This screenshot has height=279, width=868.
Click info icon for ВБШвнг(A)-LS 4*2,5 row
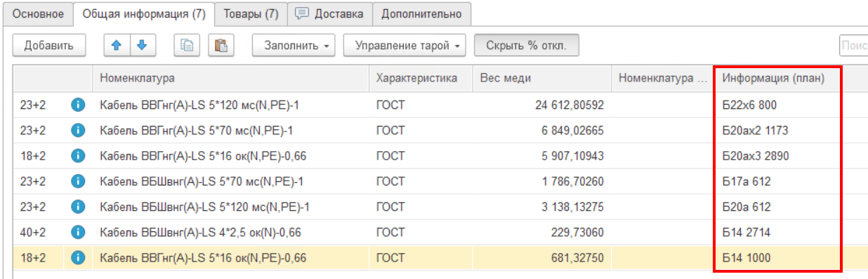coord(78,232)
